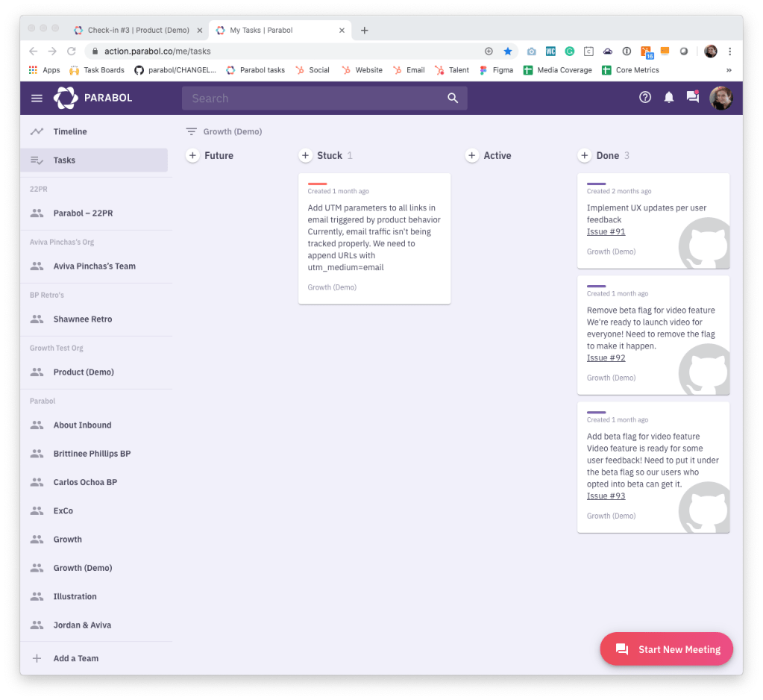Viewport: 763px width, 700px height.
Task: Open Growth (Demo) team in sidebar
Action: (94, 568)
